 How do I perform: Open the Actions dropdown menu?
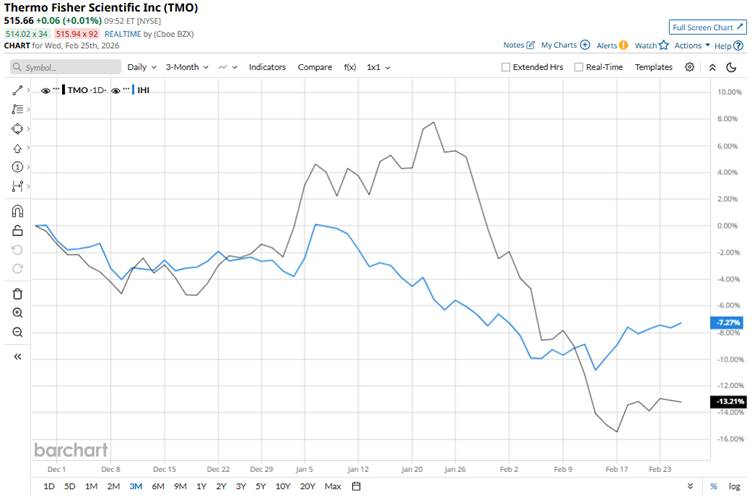point(691,45)
